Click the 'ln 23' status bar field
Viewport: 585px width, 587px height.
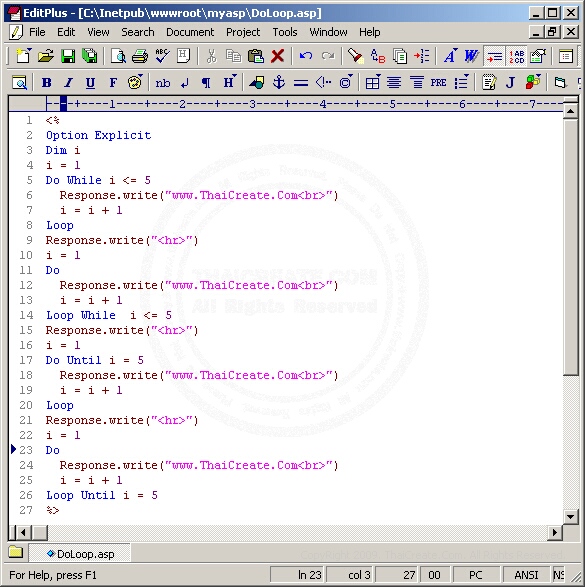click(x=298, y=575)
